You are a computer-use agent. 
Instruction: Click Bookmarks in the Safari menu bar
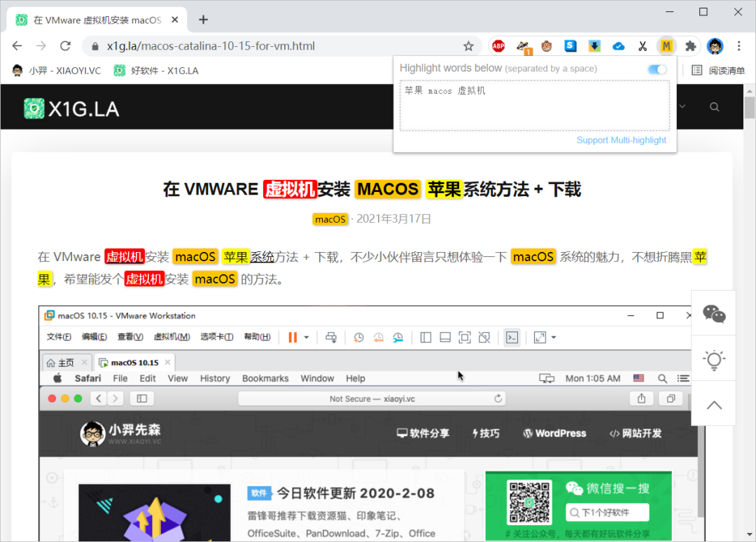(x=265, y=379)
